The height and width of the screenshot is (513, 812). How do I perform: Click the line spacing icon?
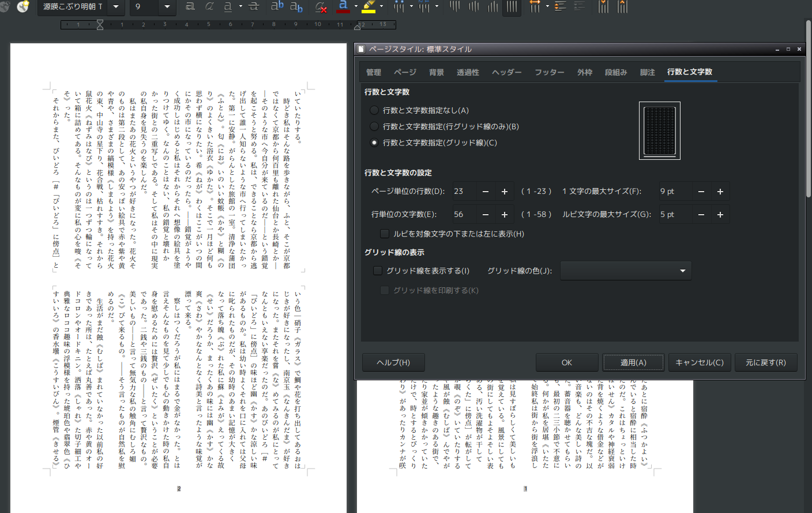535,6
